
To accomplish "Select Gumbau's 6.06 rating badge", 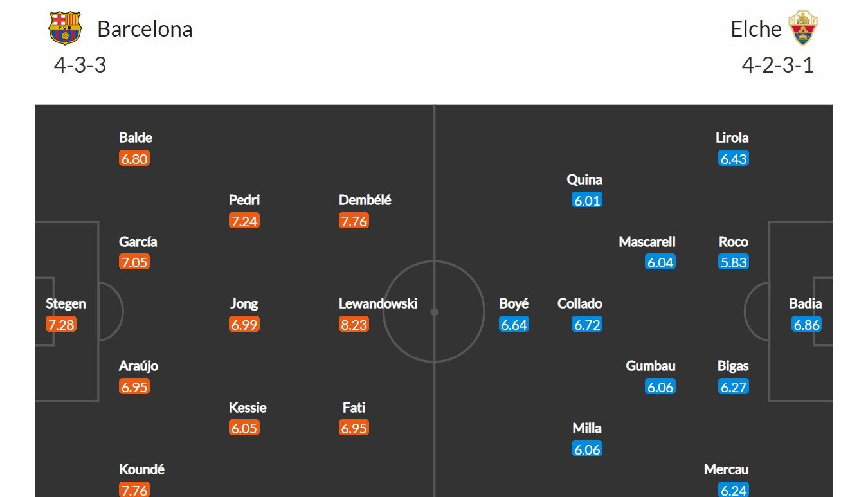I will point(660,387).
